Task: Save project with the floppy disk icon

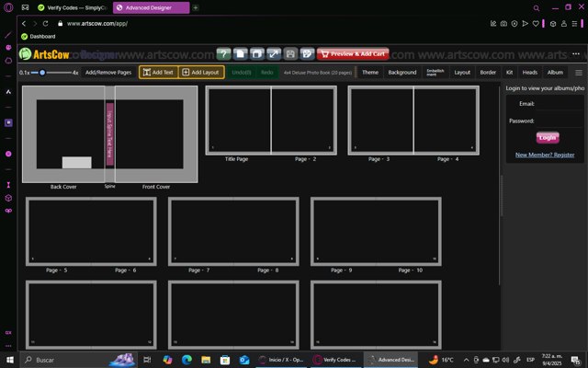Action: [290, 54]
